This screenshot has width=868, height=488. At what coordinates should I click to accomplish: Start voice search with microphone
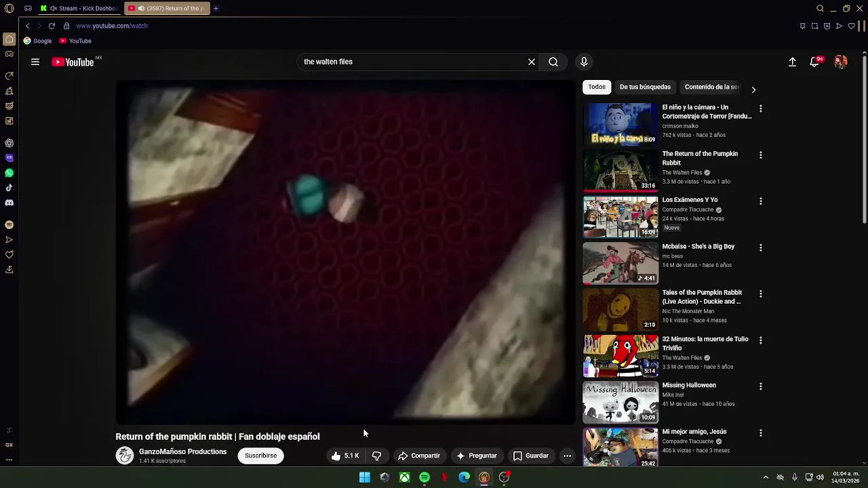click(x=584, y=62)
